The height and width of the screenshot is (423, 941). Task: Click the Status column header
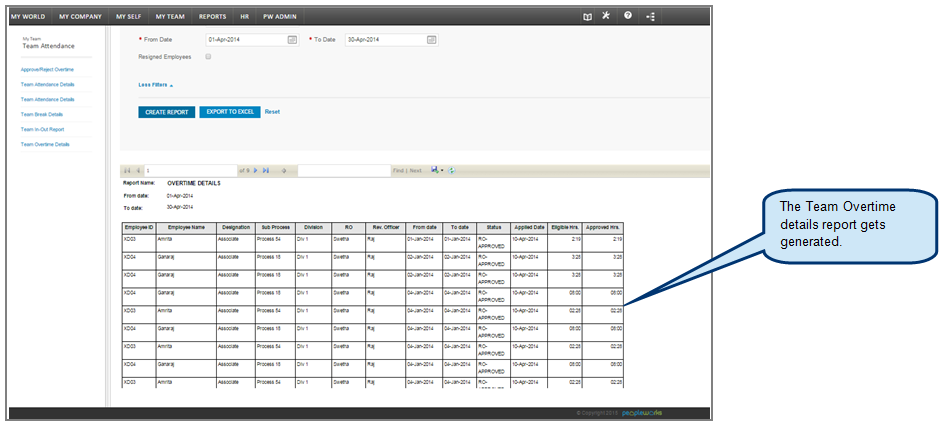tap(494, 228)
